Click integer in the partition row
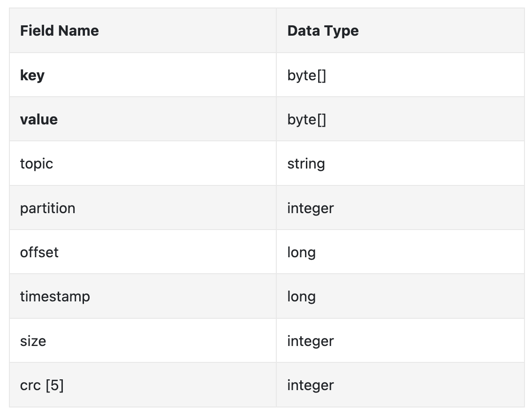This screenshot has width=532, height=415. [x=310, y=208]
